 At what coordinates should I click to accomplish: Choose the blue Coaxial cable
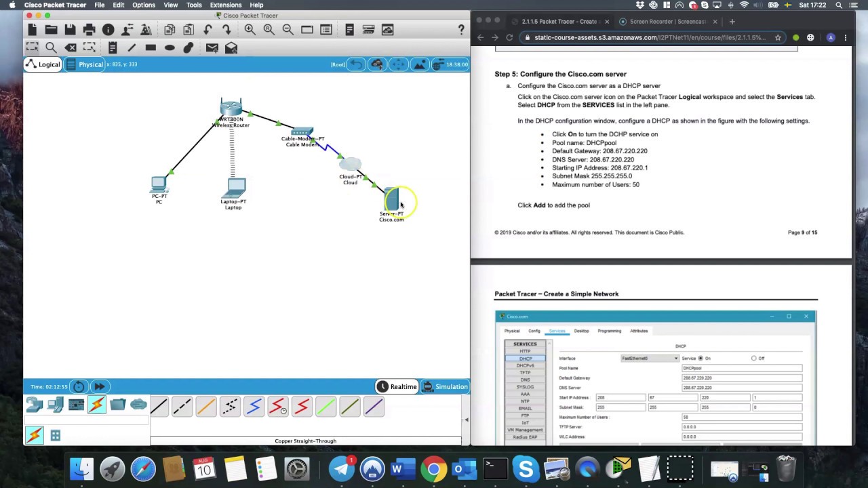254,407
